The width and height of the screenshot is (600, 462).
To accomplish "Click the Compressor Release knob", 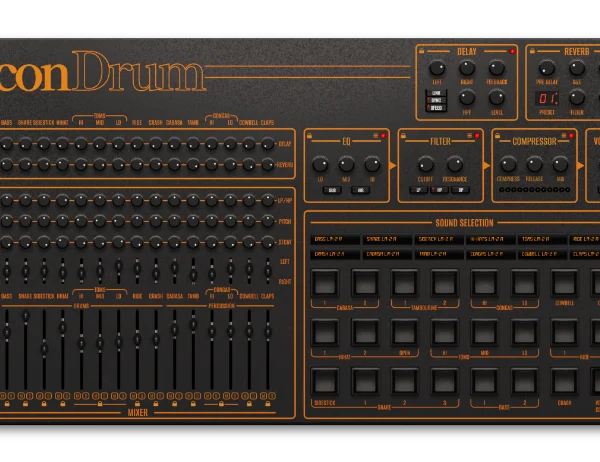I will [534, 165].
